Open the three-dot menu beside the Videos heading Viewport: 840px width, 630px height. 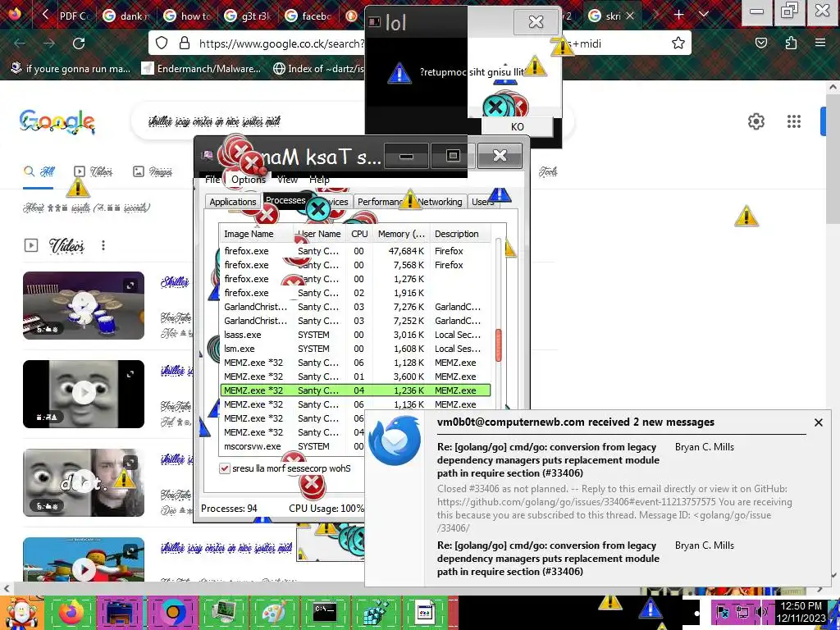pos(103,245)
